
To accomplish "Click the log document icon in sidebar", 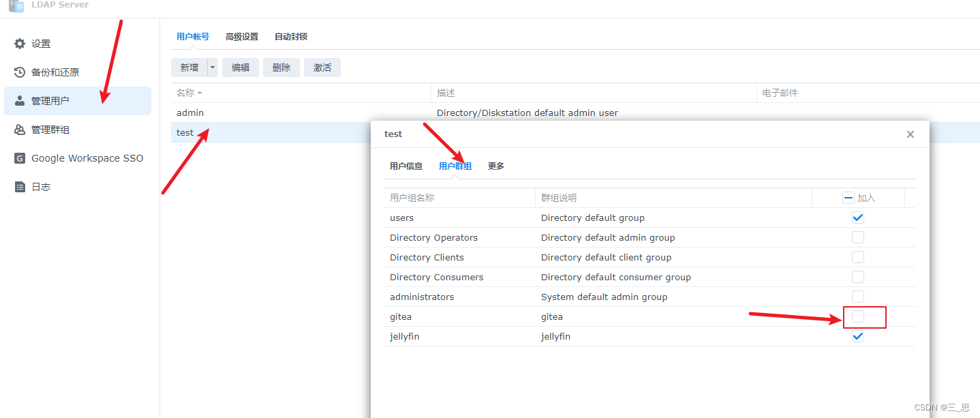I will pos(20,187).
